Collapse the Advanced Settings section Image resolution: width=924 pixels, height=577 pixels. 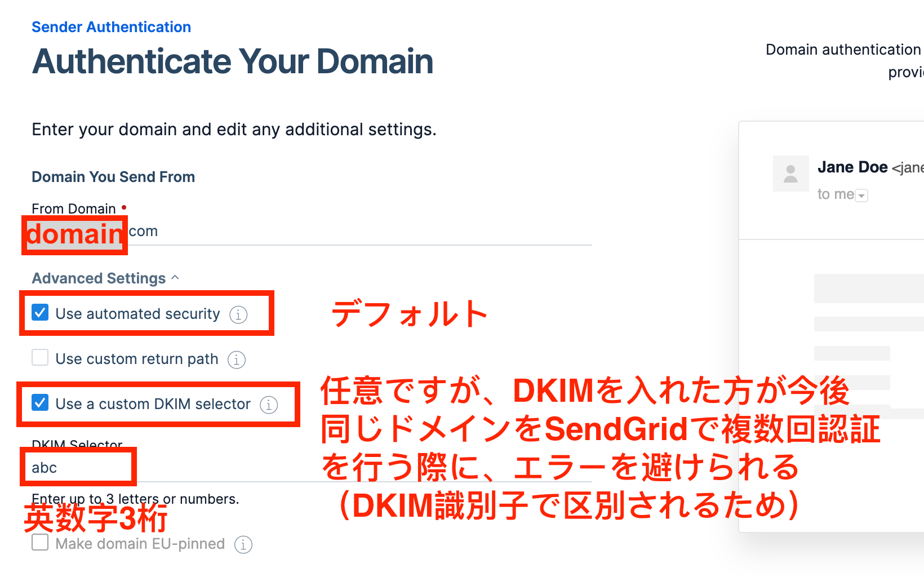(x=99, y=278)
